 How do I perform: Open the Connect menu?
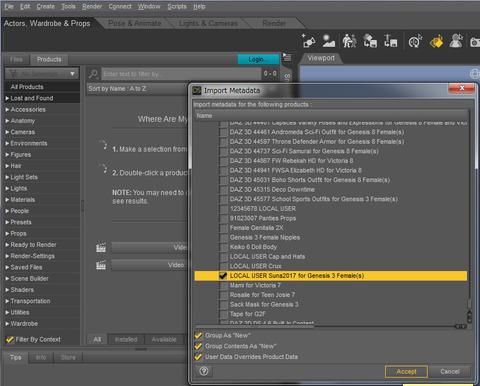(120, 6)
